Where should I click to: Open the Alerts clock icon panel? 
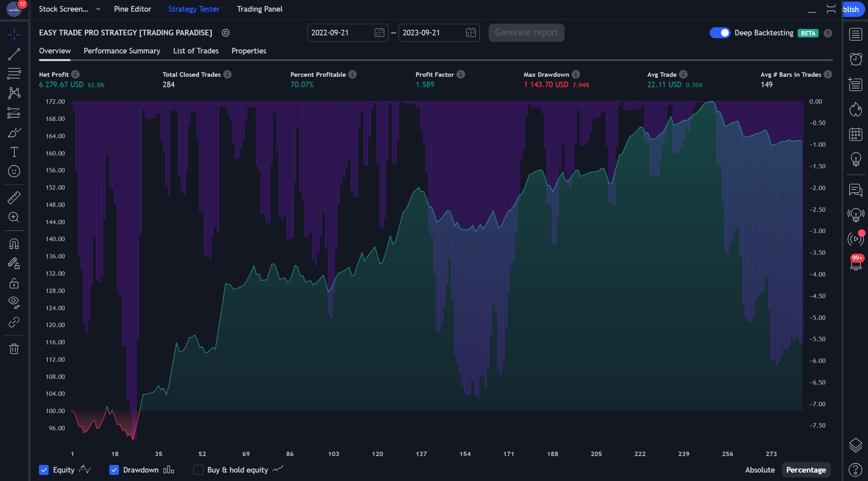pos(856,59)
